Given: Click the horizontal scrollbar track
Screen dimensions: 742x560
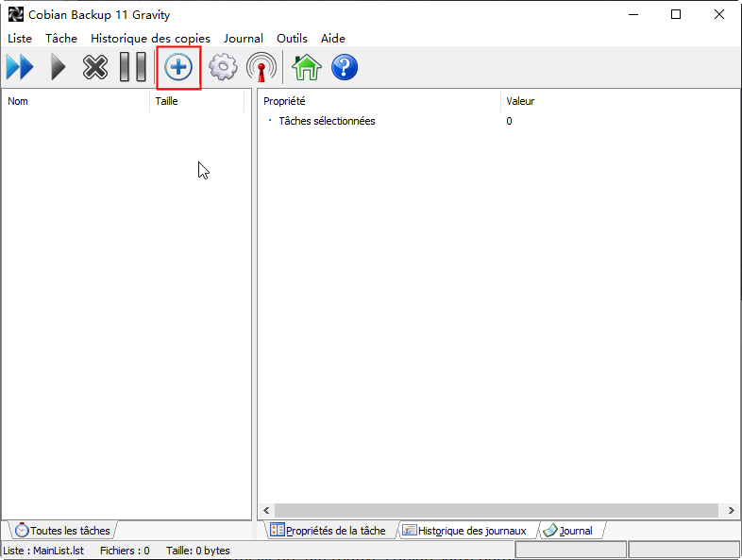Looking at the screenshot, I should pos(497,510).
